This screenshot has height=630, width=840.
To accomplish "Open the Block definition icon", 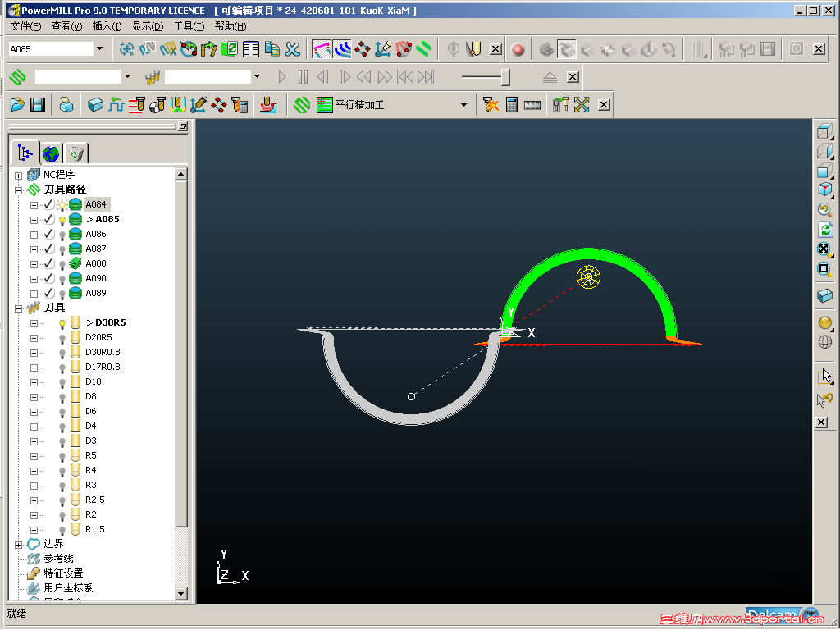I will (x=95, y=104).
